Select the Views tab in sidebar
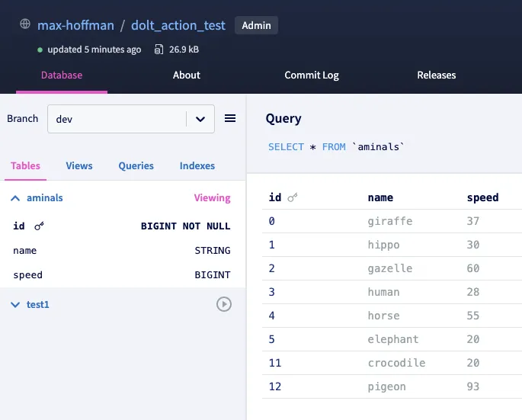522x420 pixels. [x=79, y=165]
